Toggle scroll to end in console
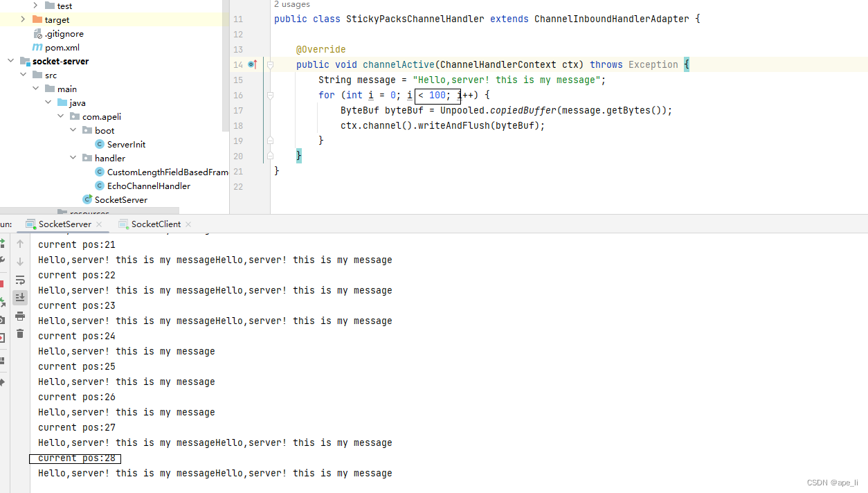 (x=19, y=297)
